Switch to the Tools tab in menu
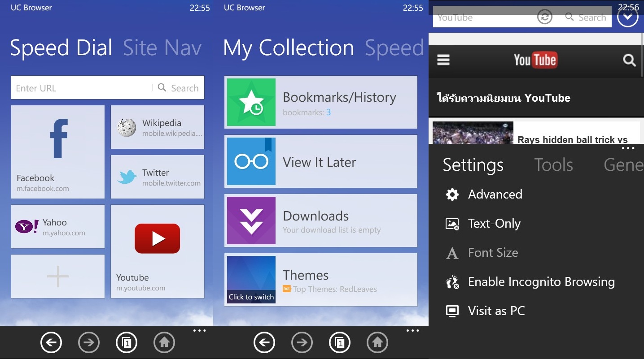This screenshot has height=359, width=644. click(x=553, y=165)
